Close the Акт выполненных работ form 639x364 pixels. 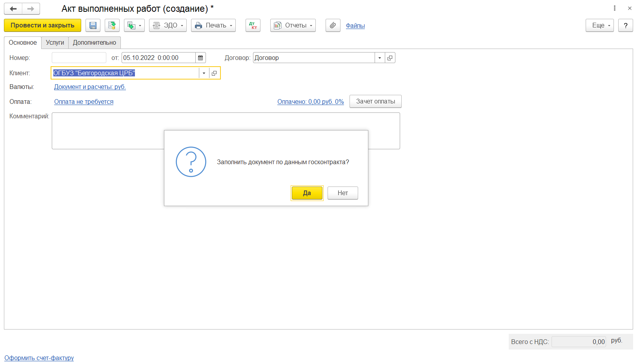(x=630, y=8)
